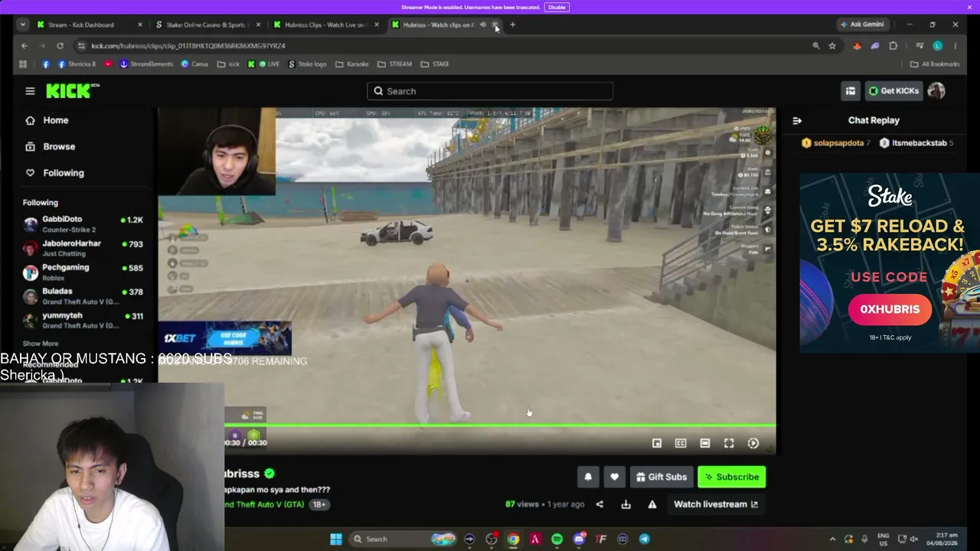
Task: Open Spotify from the taskbar
Action: [557, 539]
